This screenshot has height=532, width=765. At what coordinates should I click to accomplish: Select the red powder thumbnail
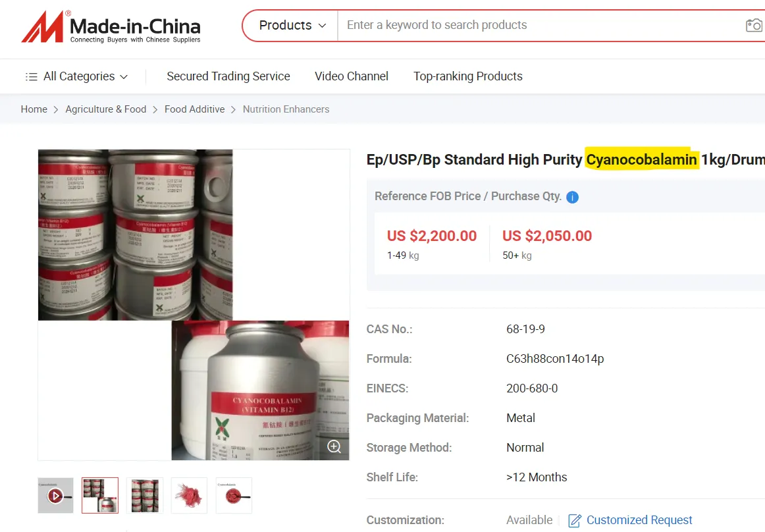[x=190, y=496]
